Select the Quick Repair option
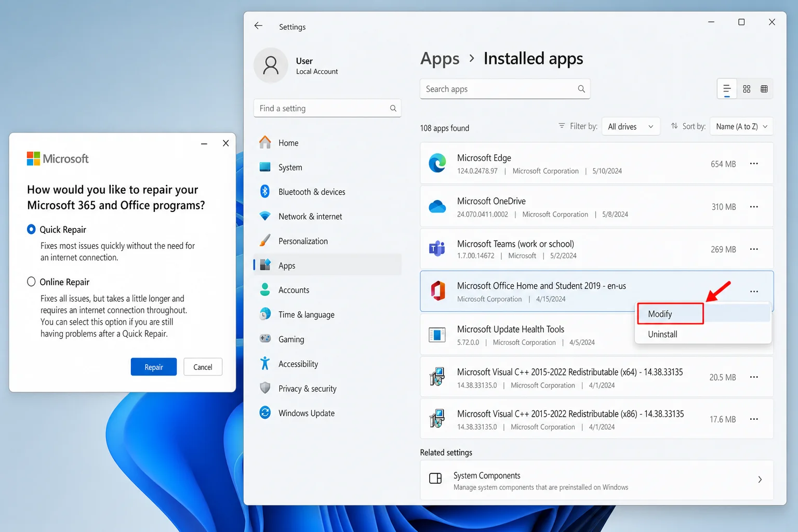798x532 pixels. [x=31, y=229]
